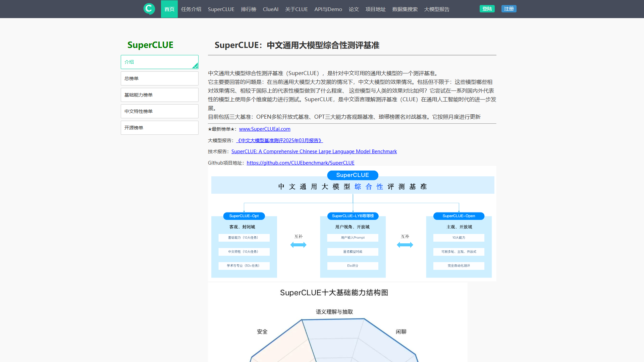The width and height of the screenshot is (644, 362).
Task: Open the www.SuperCLUEai.com link
Action: pos(265,129)
